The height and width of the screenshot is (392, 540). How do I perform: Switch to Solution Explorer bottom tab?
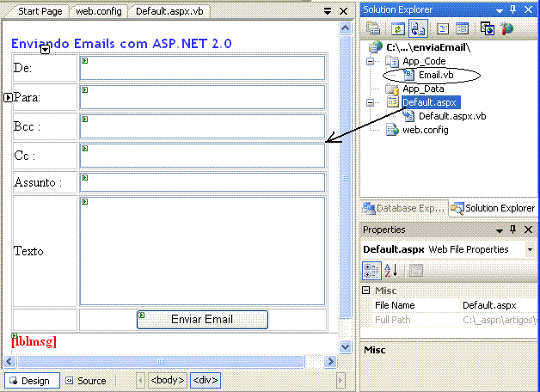pos(494,208)
